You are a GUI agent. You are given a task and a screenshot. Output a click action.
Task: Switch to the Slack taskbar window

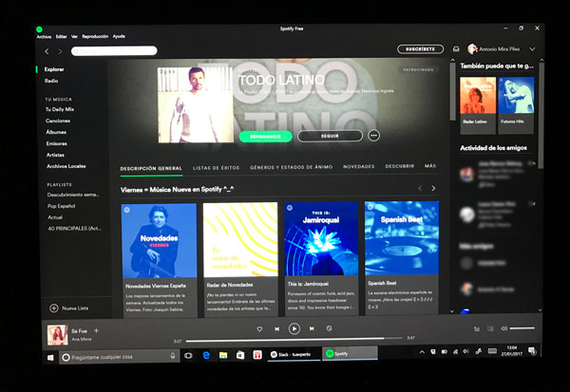pos(294,355)
